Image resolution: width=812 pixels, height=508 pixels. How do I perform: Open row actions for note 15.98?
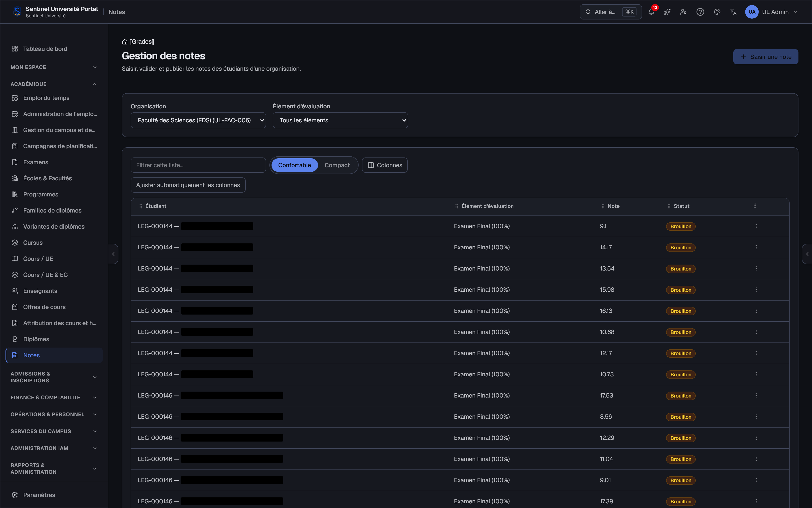click(x=756, y=290)
